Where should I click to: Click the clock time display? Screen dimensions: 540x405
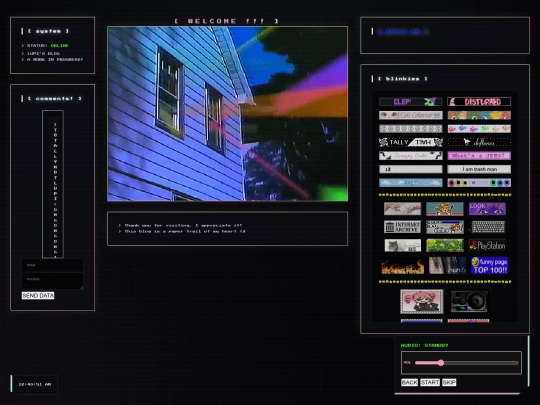pyautogui.click(x=35, y=384)
